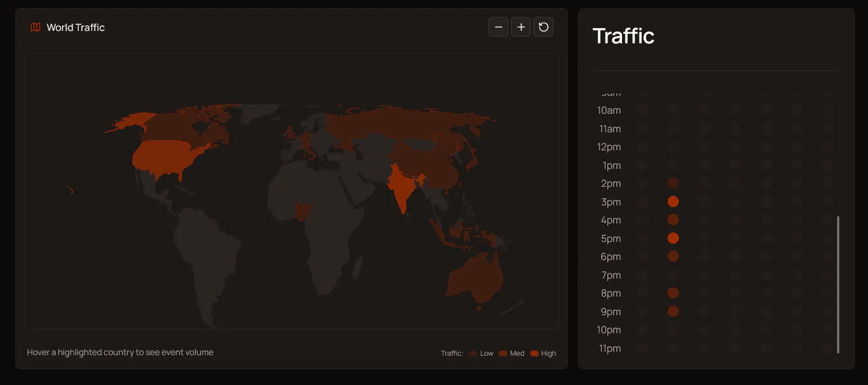Viewport: 868px width, 385px height.
Task: Click the "8pm" time label
Action: (611, 293)
